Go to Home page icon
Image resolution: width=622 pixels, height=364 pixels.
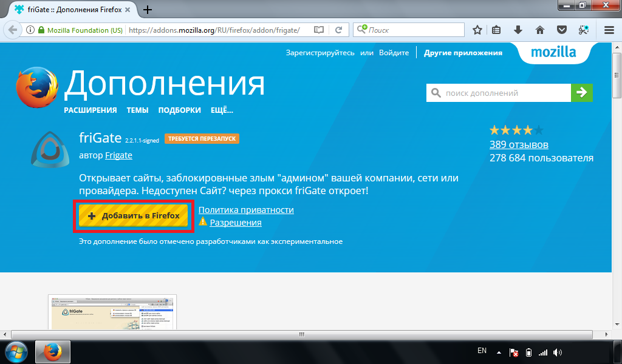coord(539,30)
